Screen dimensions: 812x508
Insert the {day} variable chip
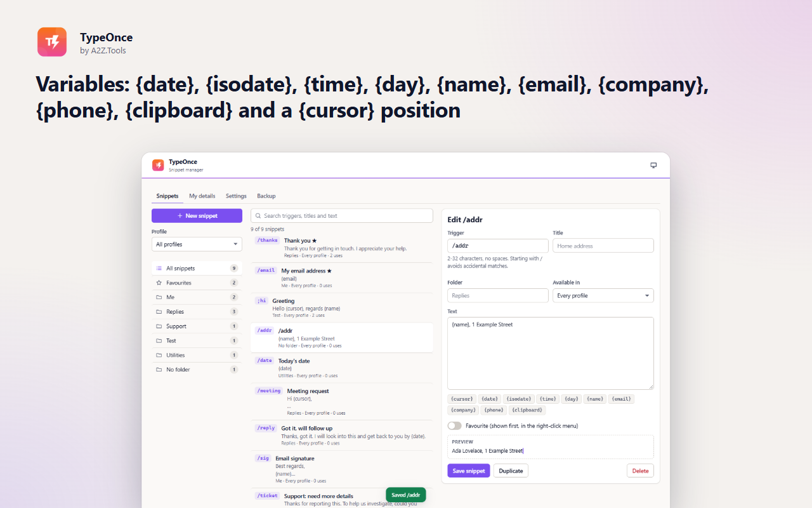(x=571, y=399)
